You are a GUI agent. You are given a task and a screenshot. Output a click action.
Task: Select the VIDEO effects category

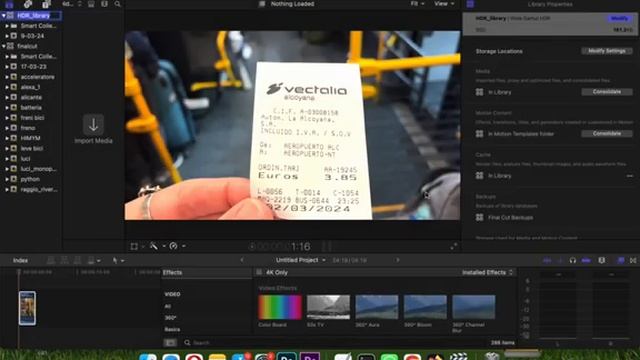(x=172, y=294)
